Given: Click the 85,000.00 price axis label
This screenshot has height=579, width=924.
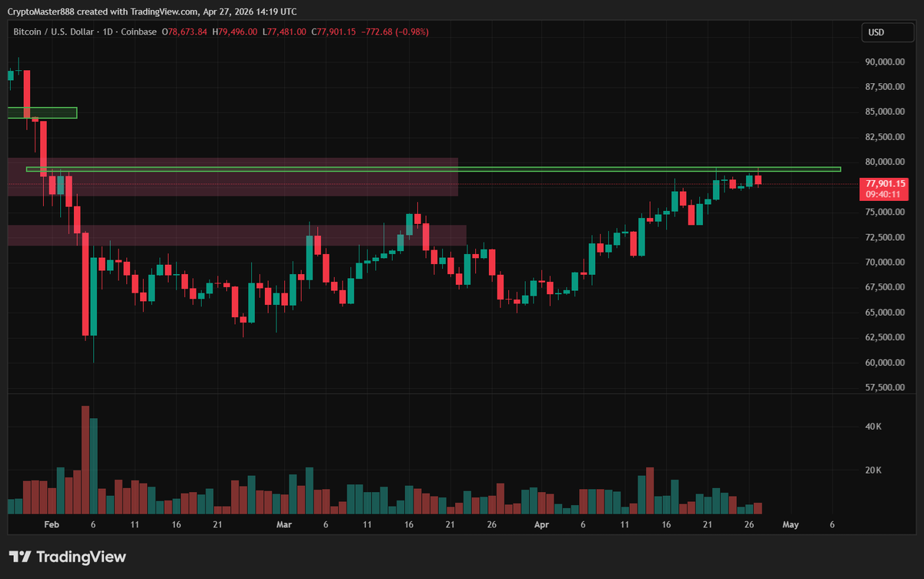Looking at the screenshot, I should (x=885, y=112).
